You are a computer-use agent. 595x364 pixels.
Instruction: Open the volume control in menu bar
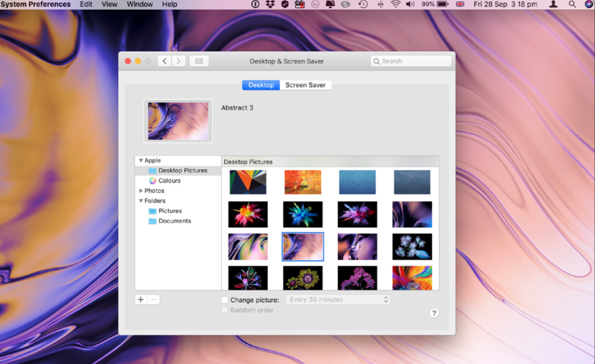(410, 4)
